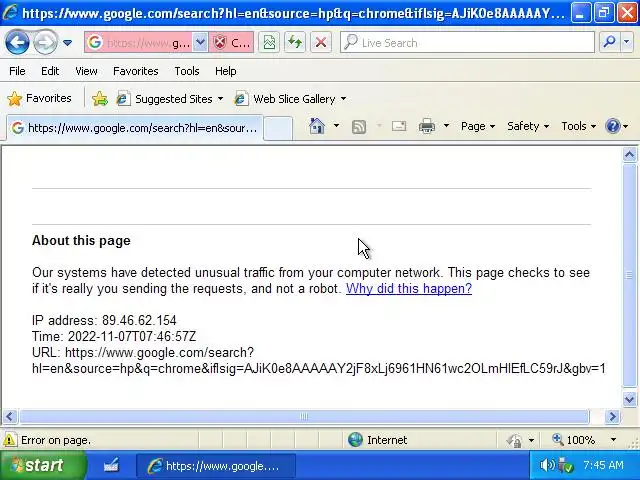Open the File menu
640x480 pixels.
[17, 71]
